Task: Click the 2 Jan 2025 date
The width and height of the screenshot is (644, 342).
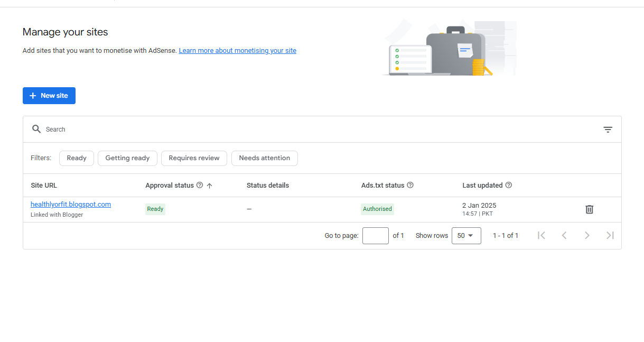Action: (479, 206)
